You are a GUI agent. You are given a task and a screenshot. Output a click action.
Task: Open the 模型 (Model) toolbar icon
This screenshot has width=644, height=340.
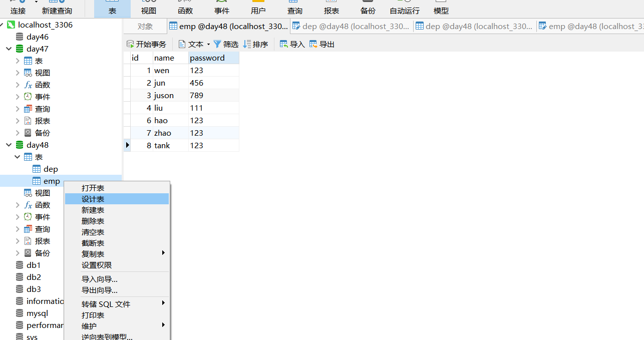tap(441, 9)
